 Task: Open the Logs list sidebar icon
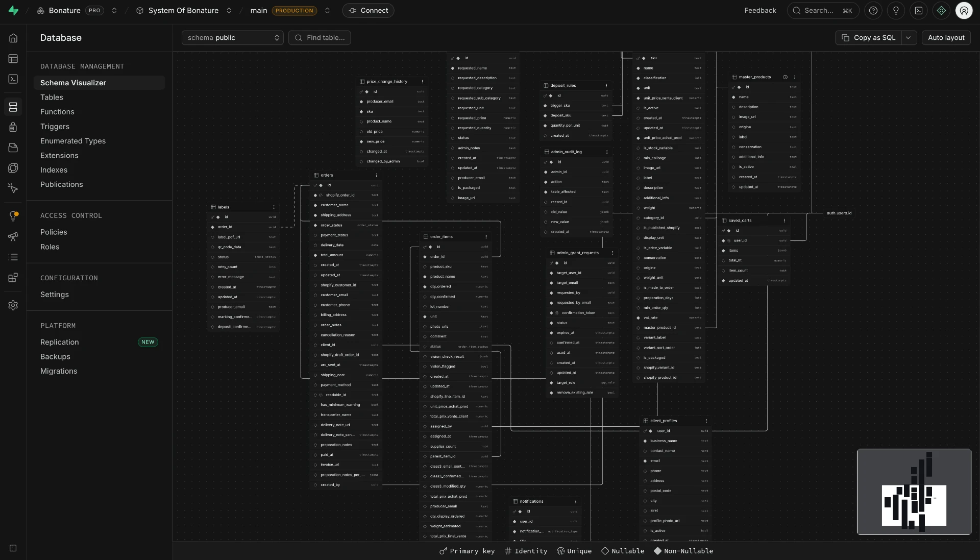tap(13, 257)
